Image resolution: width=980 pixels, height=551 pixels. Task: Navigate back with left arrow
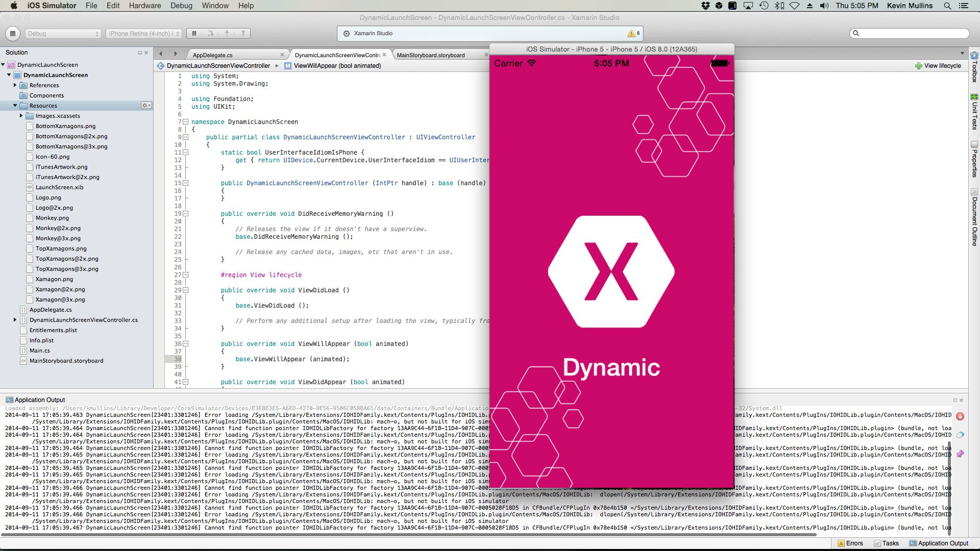(161, 54)
